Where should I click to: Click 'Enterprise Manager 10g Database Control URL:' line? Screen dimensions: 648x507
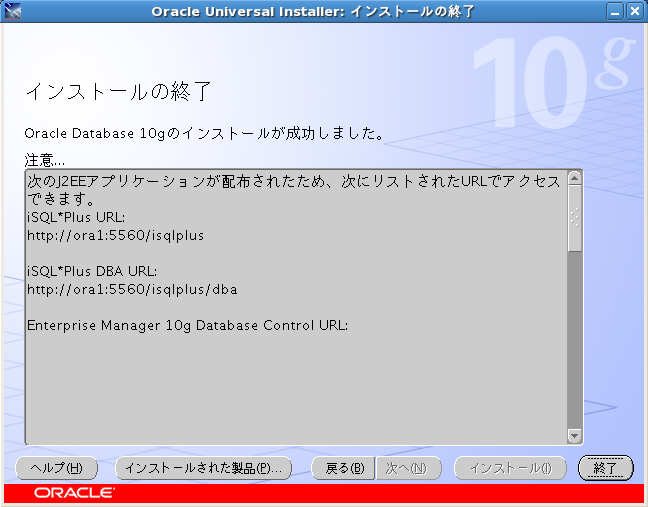pyautogui.click(x=187, y=326)
